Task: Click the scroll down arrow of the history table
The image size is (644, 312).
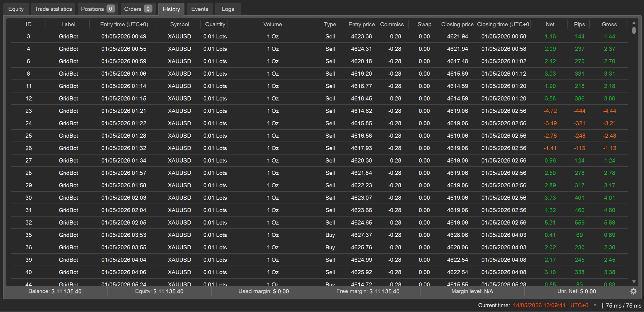Action: tap(634, 282)
